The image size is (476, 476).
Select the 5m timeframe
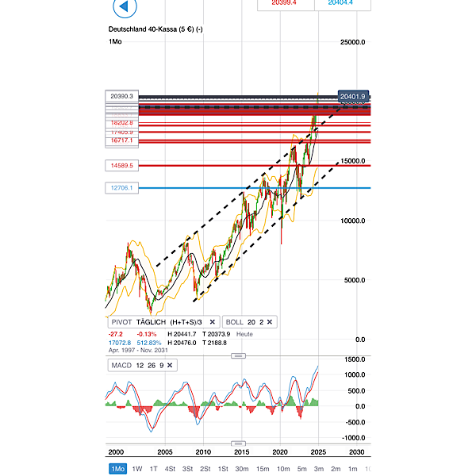point(301,469)
